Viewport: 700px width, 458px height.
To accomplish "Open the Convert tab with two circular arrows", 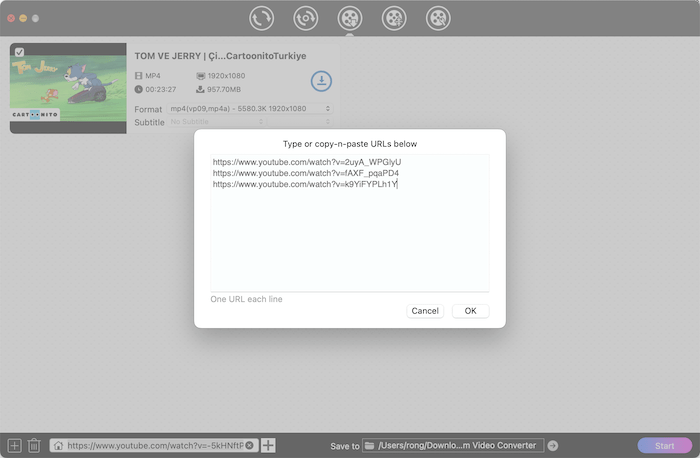I will pyautogui.click(x=262, y=18).
